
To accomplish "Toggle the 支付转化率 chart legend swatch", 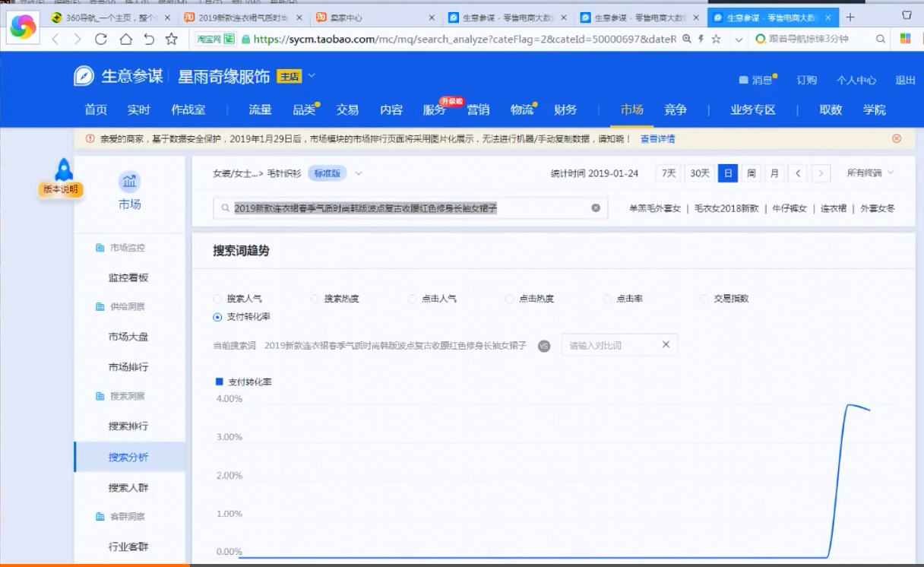I will pyautogui.click(x=220, y=382).
